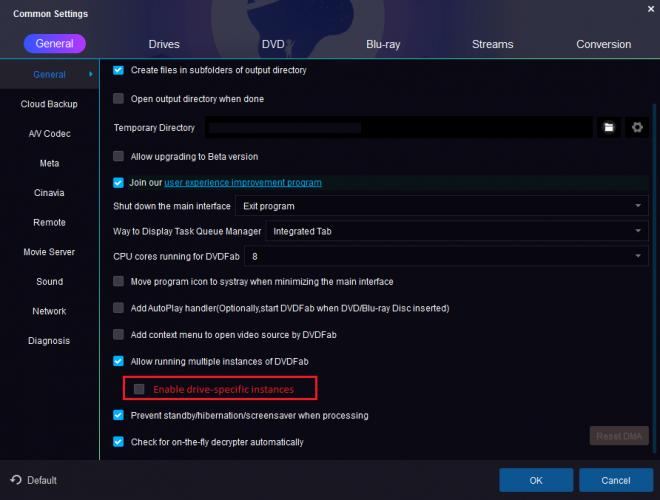Click the Default reset arrow icon
Screen dimensions: 660x500
(16, 480)
